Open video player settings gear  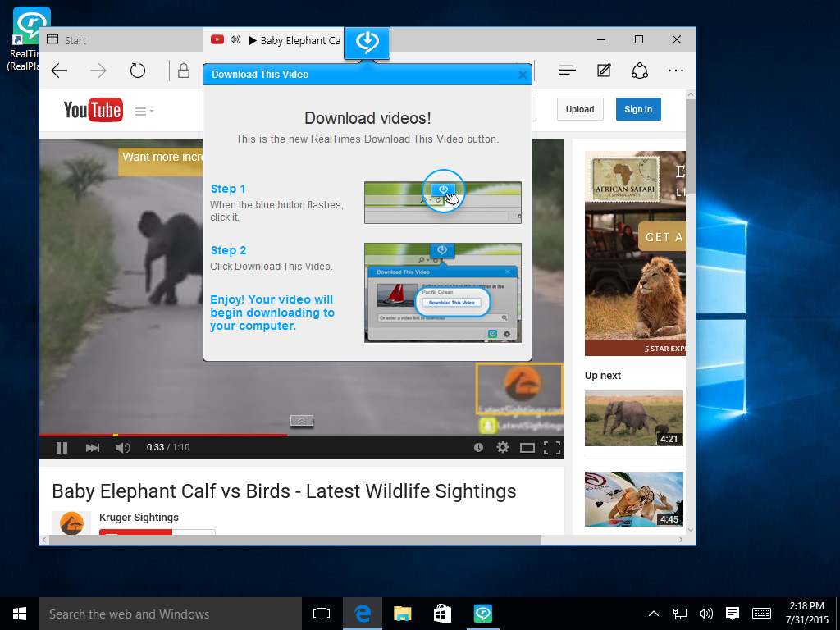point(503,448)
